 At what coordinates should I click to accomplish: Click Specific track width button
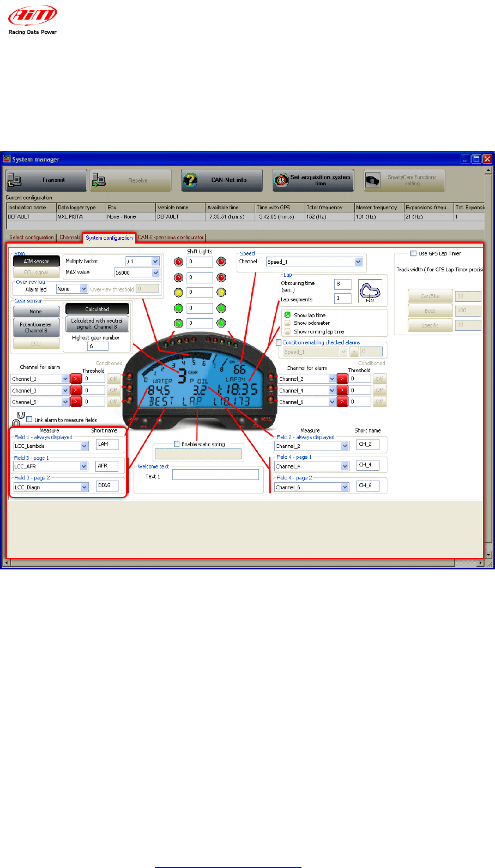click(x=430, y=325)
